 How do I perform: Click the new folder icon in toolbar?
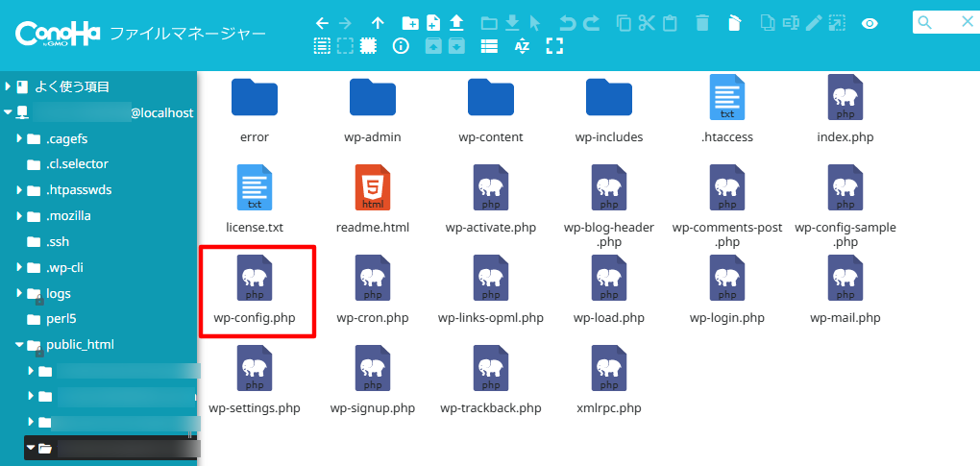point(410,22)
